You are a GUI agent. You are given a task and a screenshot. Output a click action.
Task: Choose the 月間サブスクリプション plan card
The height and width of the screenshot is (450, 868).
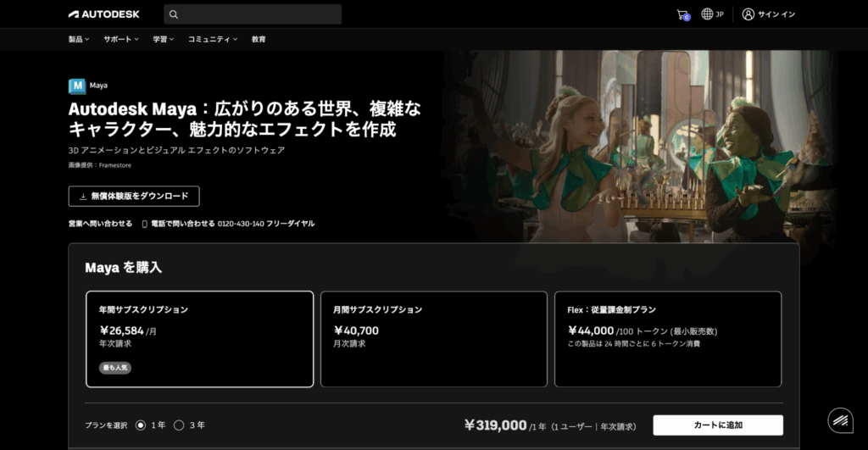coord(434,339)
